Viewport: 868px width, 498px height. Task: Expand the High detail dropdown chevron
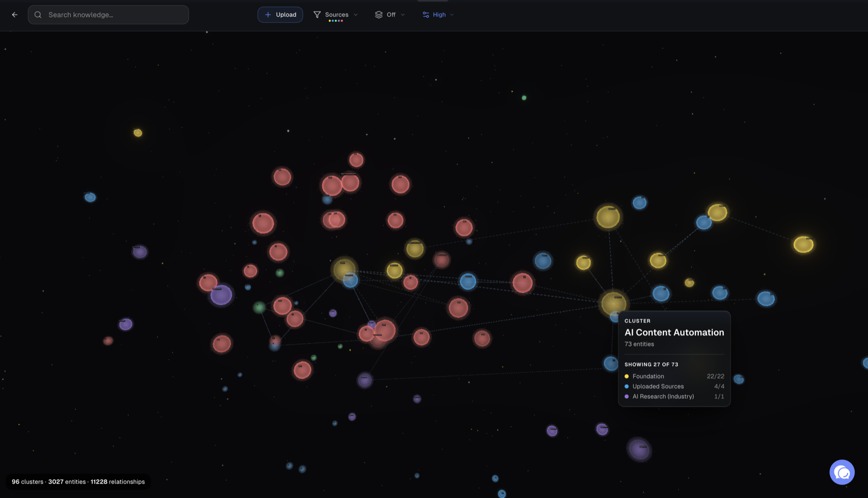coord(452,15)
